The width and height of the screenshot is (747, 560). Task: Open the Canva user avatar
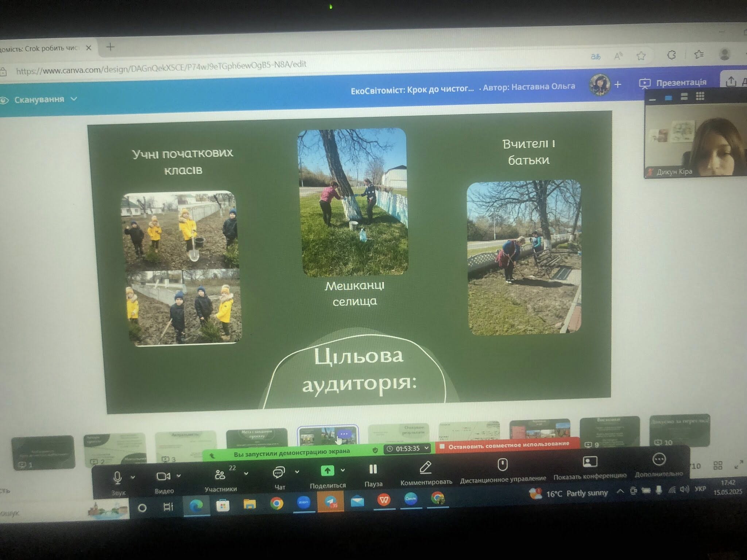(599, 85)
